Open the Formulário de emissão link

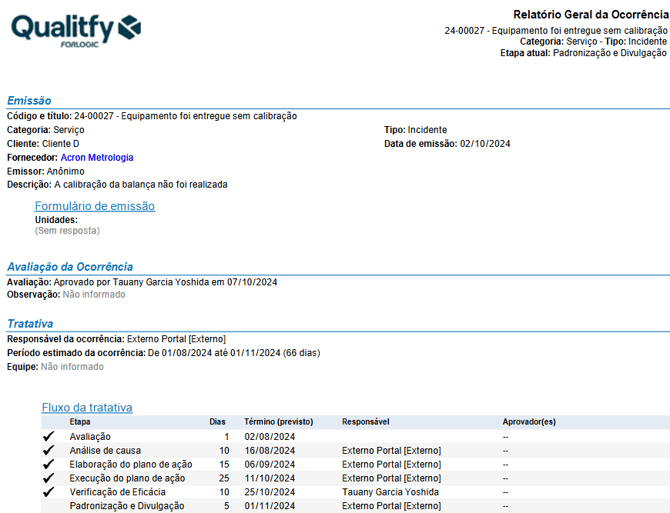[95, 206]
